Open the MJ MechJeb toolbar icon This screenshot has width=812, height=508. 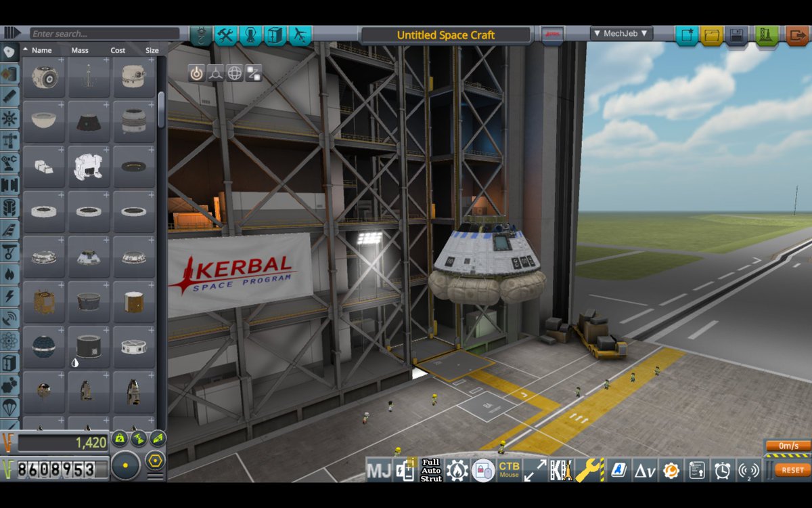[x=378, y=469]
